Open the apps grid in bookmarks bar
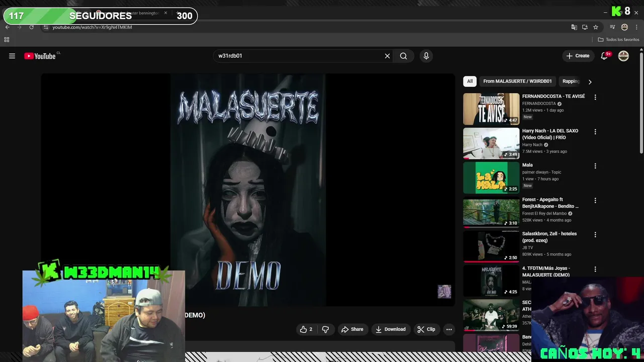Screen dimensions: 644x362 [7, 39]
